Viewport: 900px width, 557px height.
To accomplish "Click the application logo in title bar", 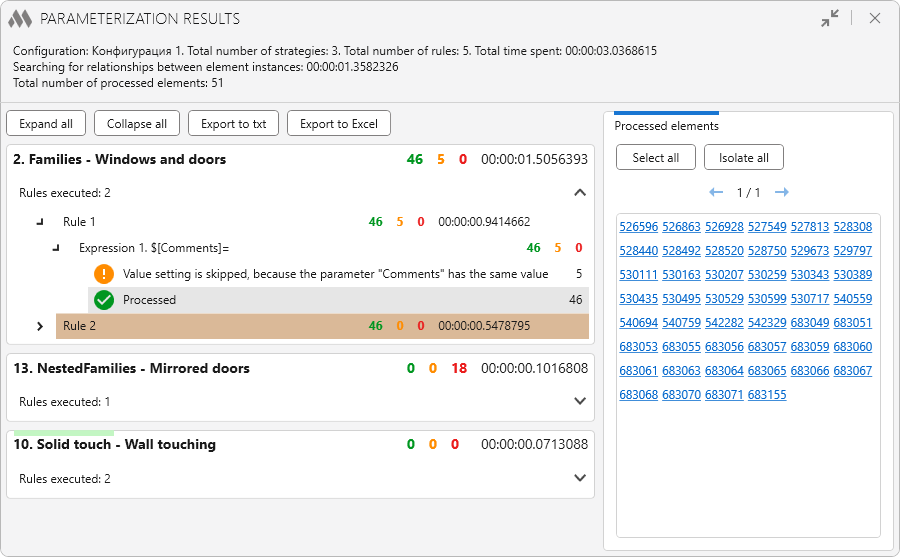I will 20,19.
